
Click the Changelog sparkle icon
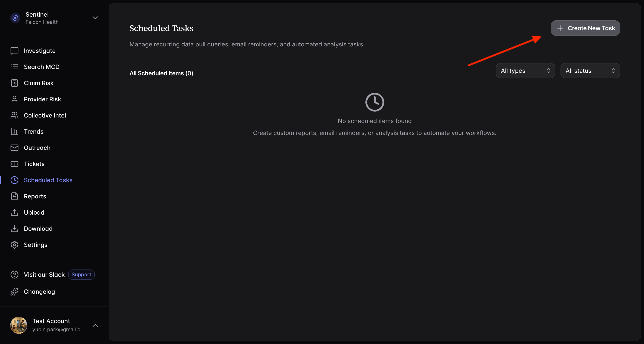14,292
